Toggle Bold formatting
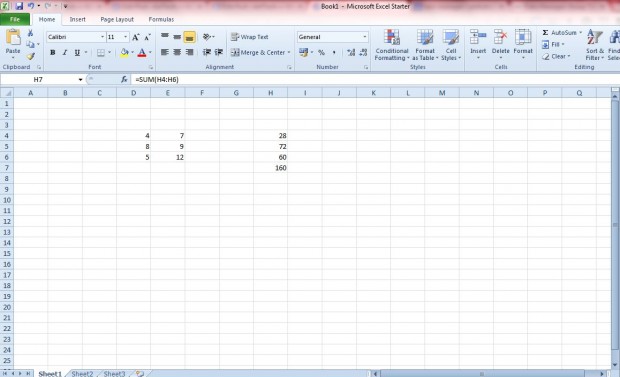620x377 pixels. point(52,53)
